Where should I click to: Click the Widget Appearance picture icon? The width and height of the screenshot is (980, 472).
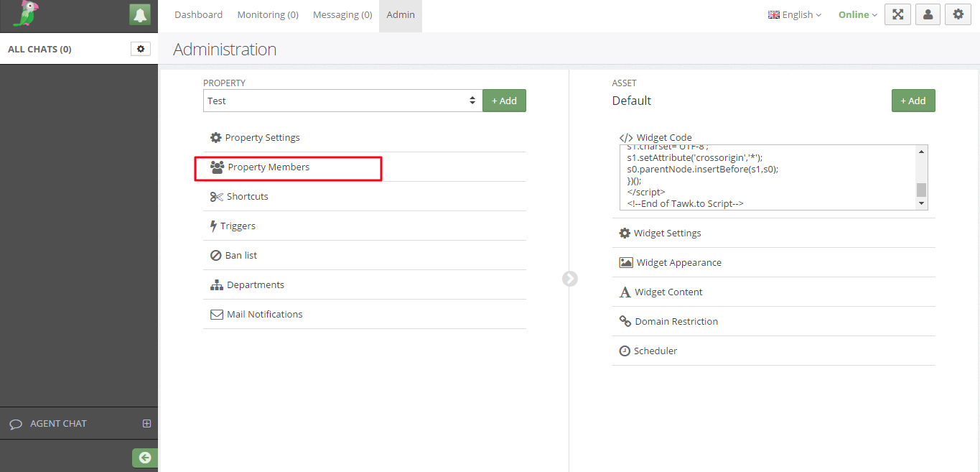(626, 262)
